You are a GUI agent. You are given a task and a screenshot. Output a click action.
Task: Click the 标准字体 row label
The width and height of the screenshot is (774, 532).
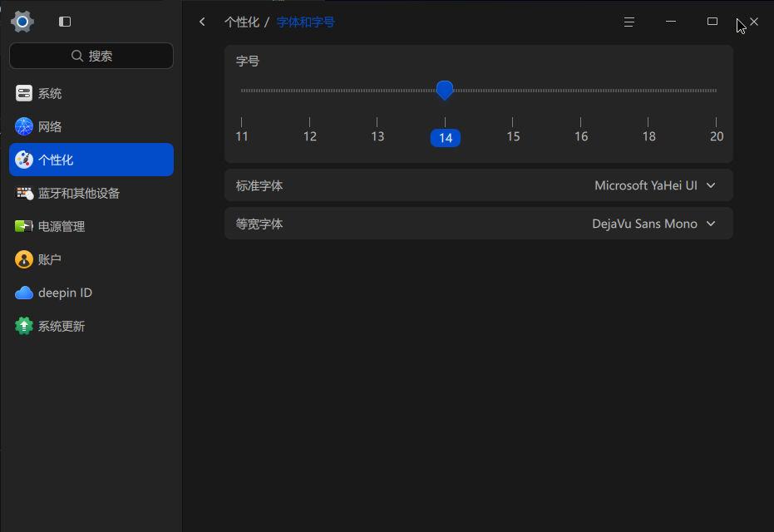point(259,186)
